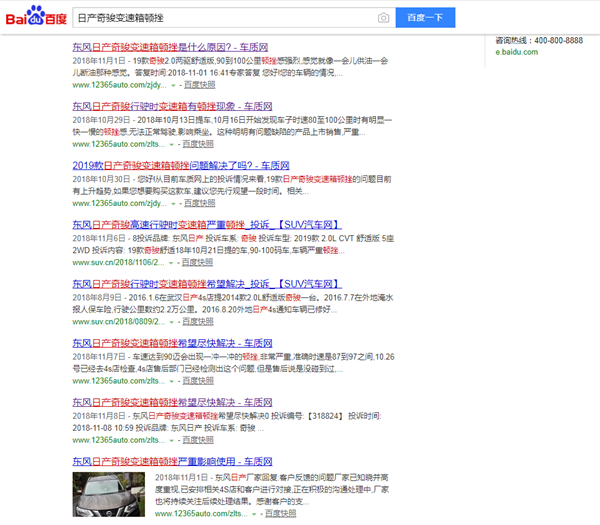Click snippet date 2018年10月29日

pyautogui.click(x=101, y=120)
